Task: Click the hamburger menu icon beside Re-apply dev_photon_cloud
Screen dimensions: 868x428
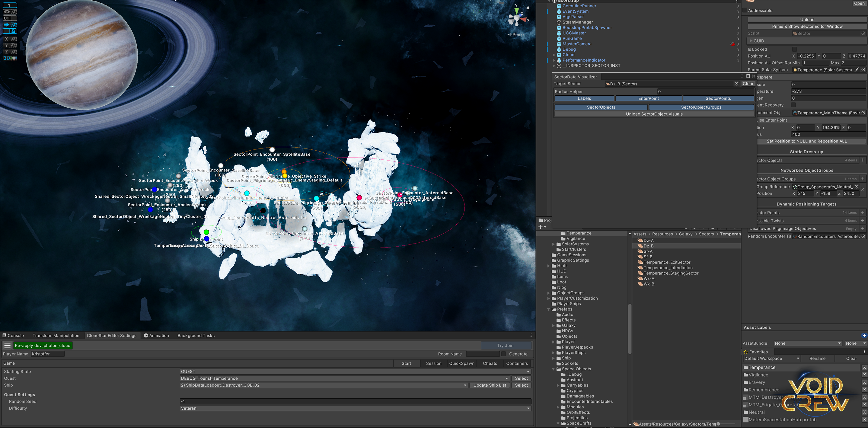Action: pyautogui.click(x=8, y=345)
